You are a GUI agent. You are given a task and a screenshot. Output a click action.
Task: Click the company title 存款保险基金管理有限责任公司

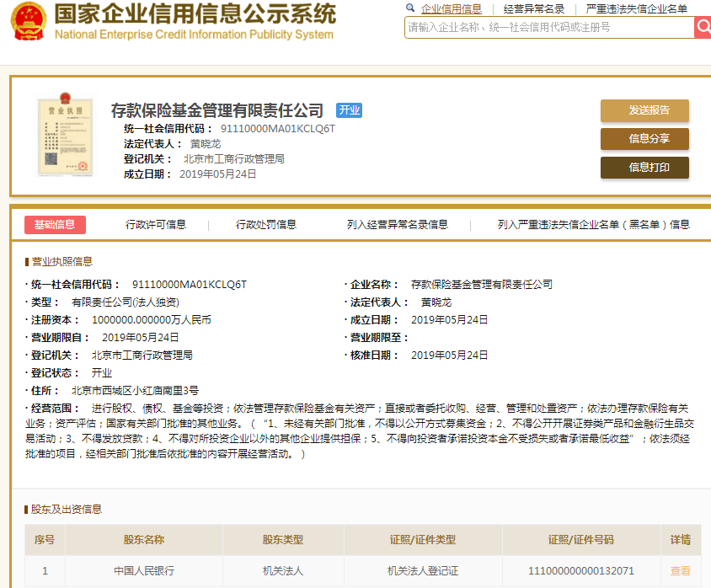(217, 110)
